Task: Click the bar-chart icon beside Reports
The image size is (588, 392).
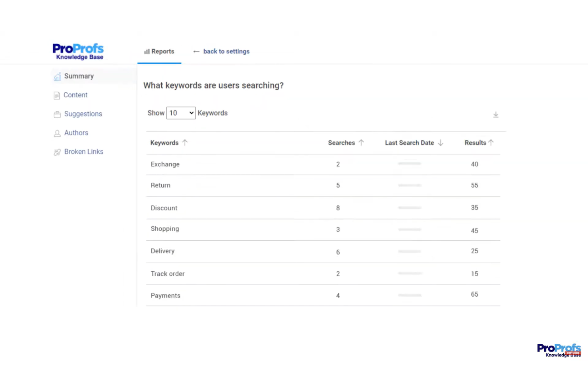Action: coord(147,51)
